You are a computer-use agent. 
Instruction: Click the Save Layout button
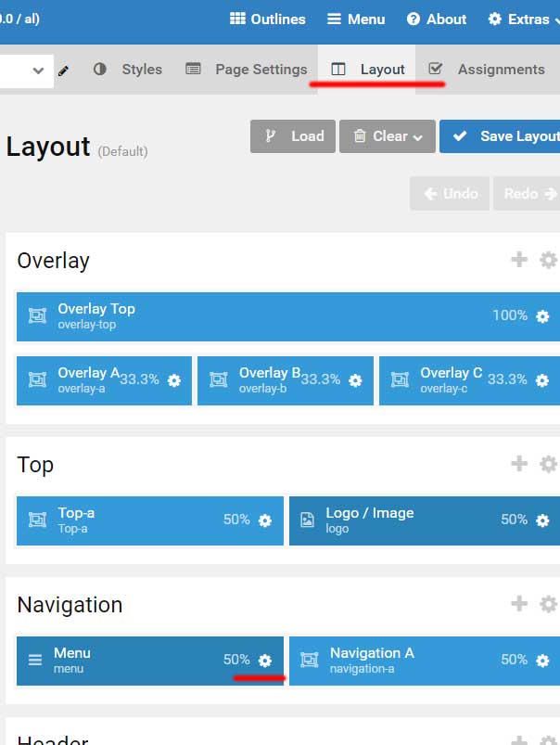pos(500,136)
